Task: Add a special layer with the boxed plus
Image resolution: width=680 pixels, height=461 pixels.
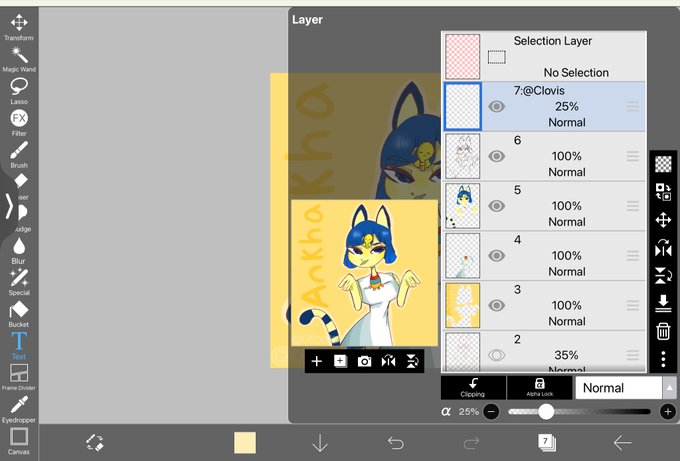Action: pyautogui.click(x=340, y=361)
